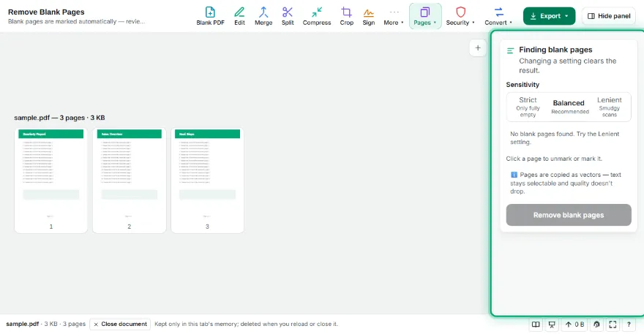Image resolution: width=644 pixels, height=334 pixels.
Task: Click 'Click a page to unmark' hint
Action: point(554,159)
